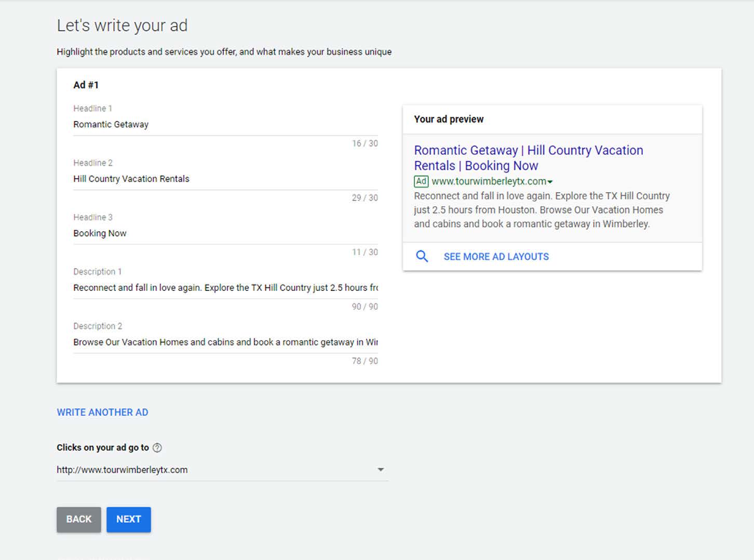The image size is (754, 560).
Task: Open See More Ad Layouts
Action: 496,257
